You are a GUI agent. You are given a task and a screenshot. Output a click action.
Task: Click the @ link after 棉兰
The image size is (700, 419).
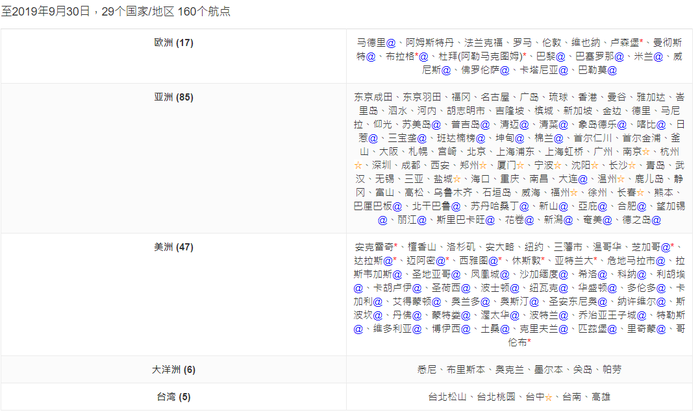(558, 139)
